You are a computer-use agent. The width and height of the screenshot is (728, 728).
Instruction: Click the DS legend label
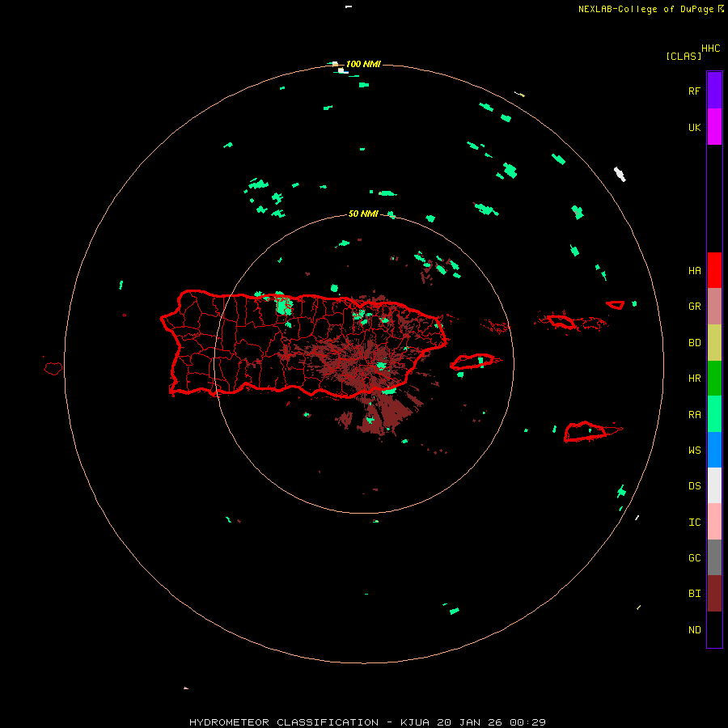694,485
